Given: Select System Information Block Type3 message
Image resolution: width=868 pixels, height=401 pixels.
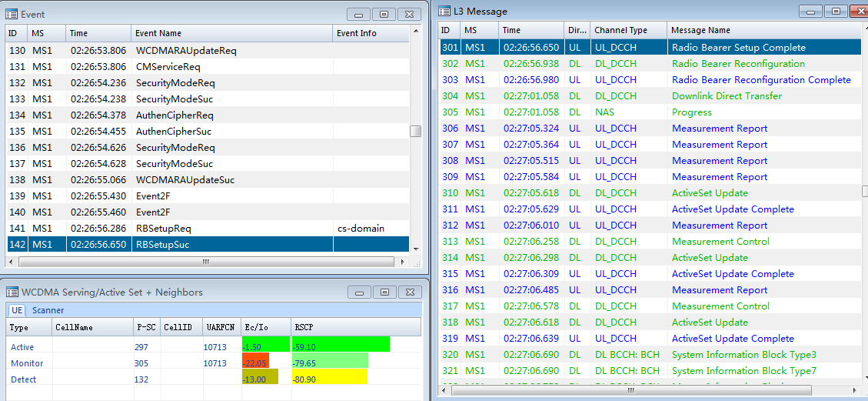Looking at the screenshot, I should 650,355.
